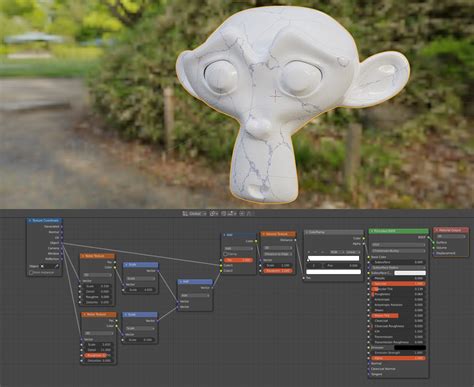Adjust the orange Fac slider in mix node
The width and height of the screenshot is (474, 387).
[239, 260]
